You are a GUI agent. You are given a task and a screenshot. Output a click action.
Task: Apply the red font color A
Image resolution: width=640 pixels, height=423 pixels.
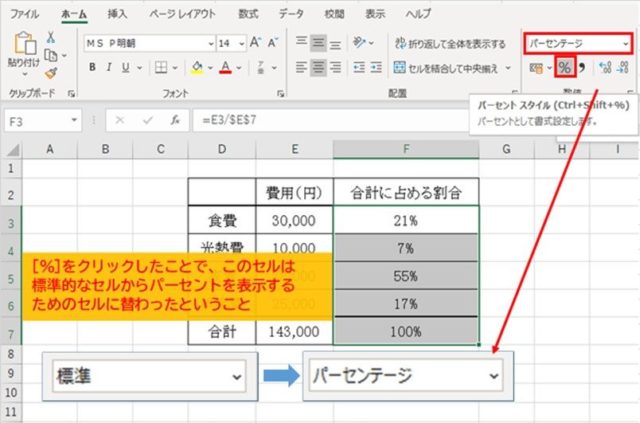tap(225, 67)
